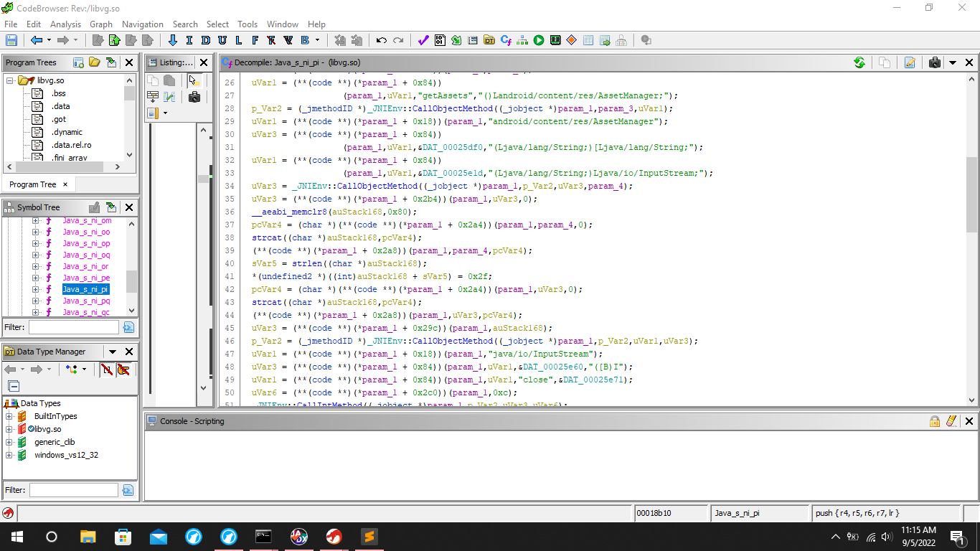The height and width of the screenshot is (551, 980).
Task: Open the Graph menu
Action: click(101, 24)
